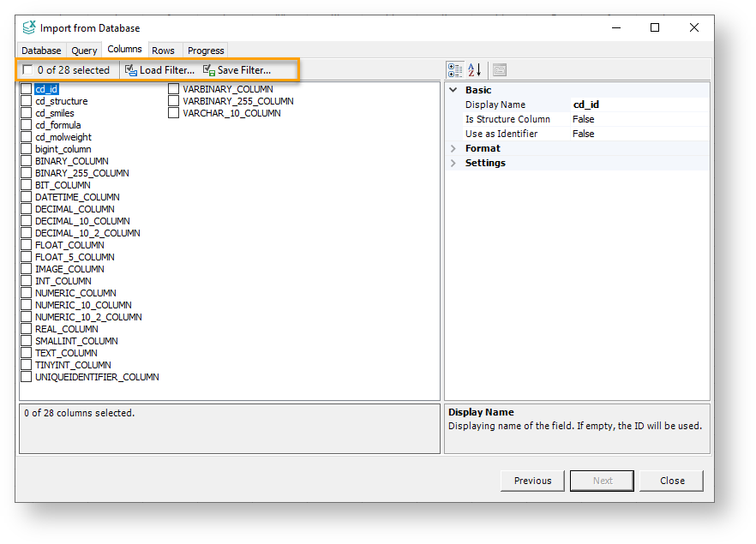Click the Load Filter icon
The image size is (756, 544).
(x=129, y=69)
